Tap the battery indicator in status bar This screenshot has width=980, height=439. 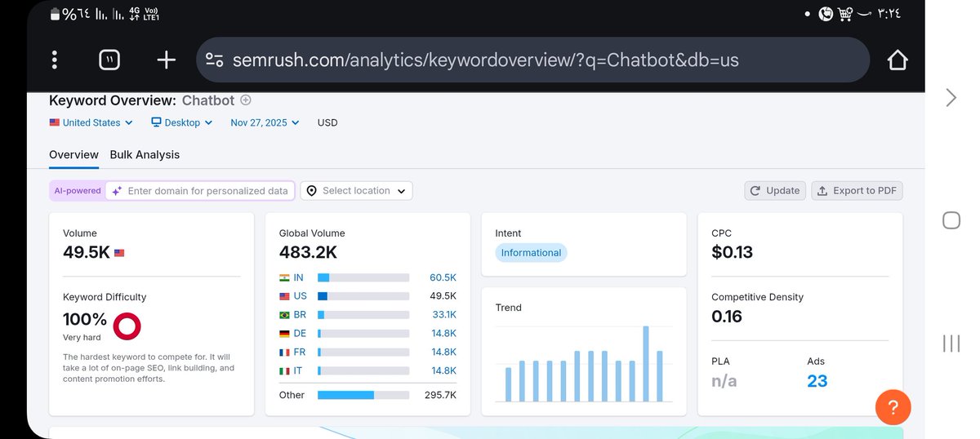click(x=55, y=14)
